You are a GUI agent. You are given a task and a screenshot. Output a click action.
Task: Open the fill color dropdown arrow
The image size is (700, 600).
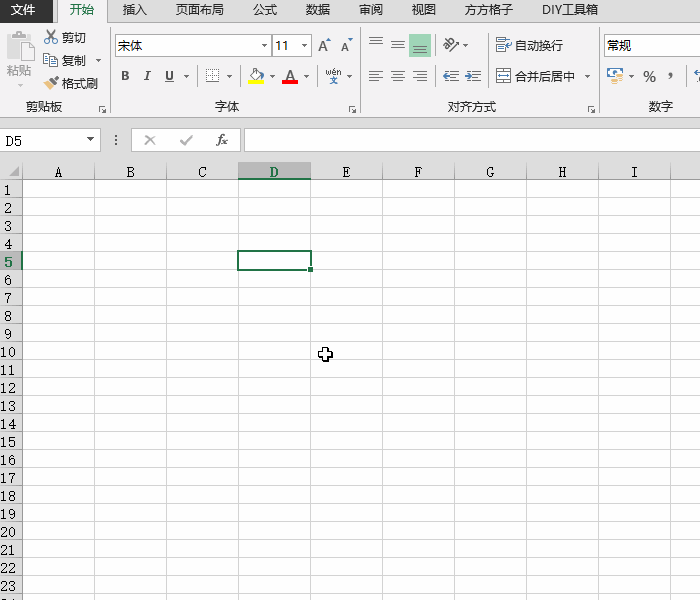click(272, 76)
